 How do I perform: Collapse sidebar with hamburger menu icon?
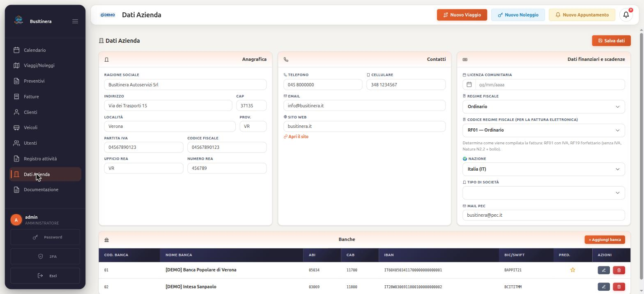(x=75, y=21)
